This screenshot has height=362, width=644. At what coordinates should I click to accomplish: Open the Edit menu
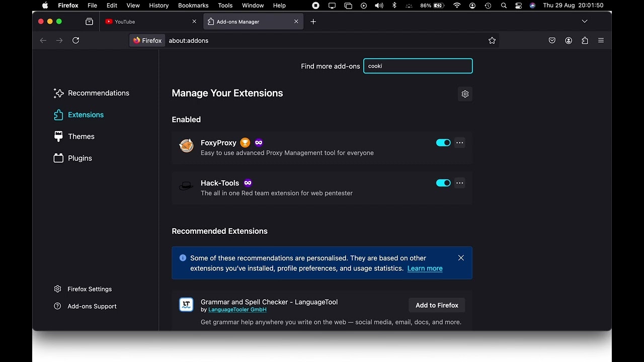(x=112, y=6)
